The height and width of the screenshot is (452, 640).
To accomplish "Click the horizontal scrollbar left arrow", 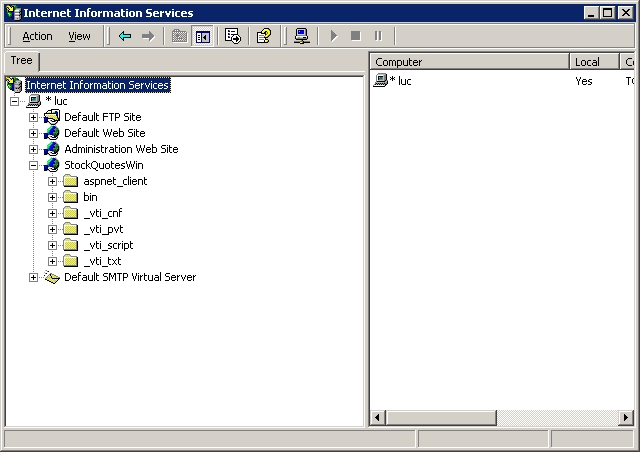I will (378, 418).
